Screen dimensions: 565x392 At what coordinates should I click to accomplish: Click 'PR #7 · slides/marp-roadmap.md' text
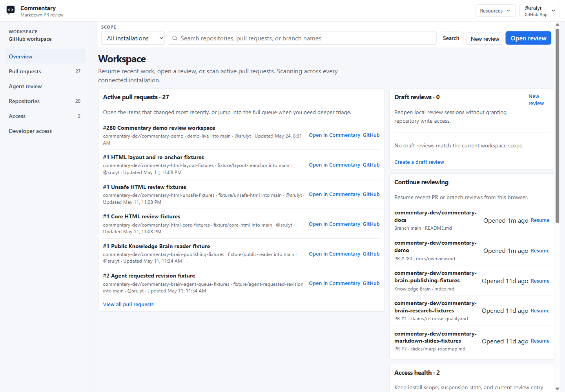click(x=430, y=349)
